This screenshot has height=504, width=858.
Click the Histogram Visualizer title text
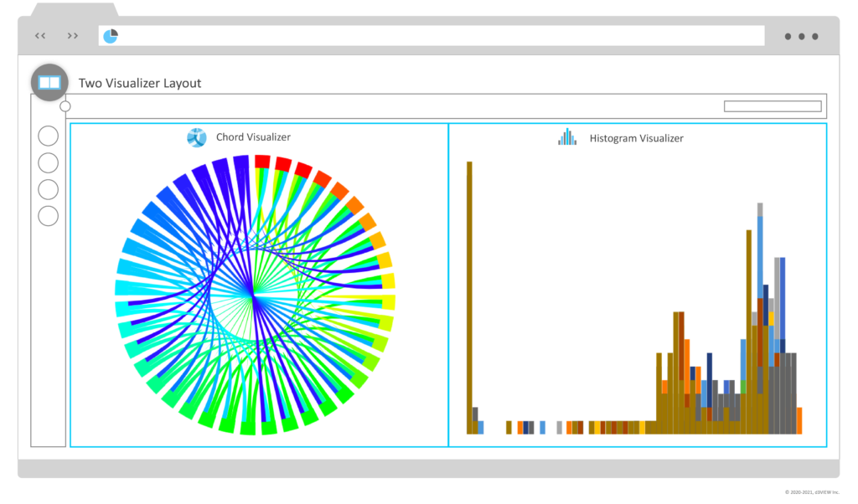(x=637, y=138)
